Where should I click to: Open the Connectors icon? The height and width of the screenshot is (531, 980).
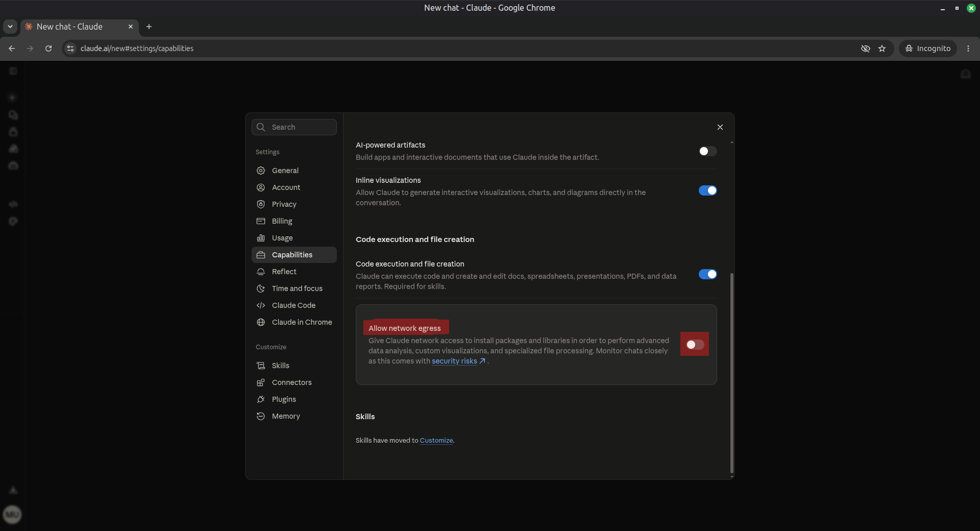click(x=261, y=382)
